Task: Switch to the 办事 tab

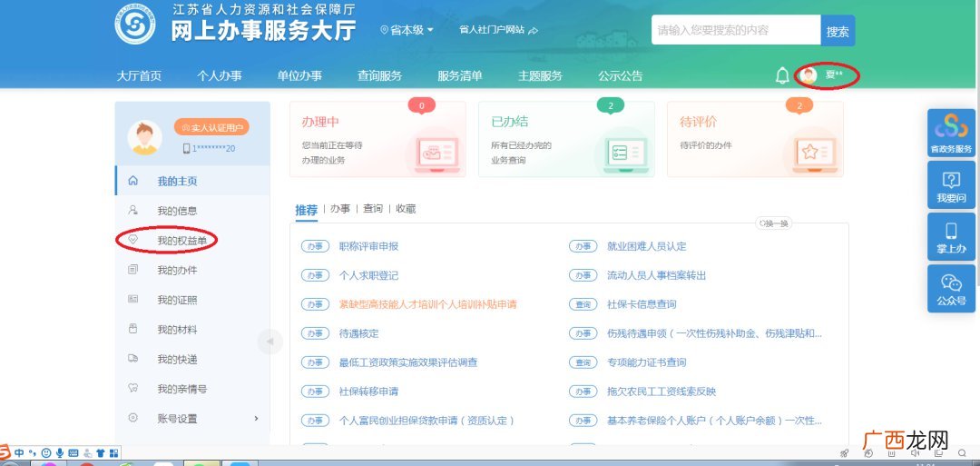Action: [x=340, y=209]
